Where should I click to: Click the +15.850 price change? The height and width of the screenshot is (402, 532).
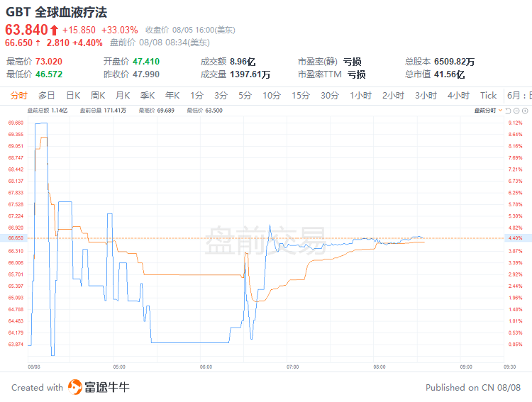[79, 30]
